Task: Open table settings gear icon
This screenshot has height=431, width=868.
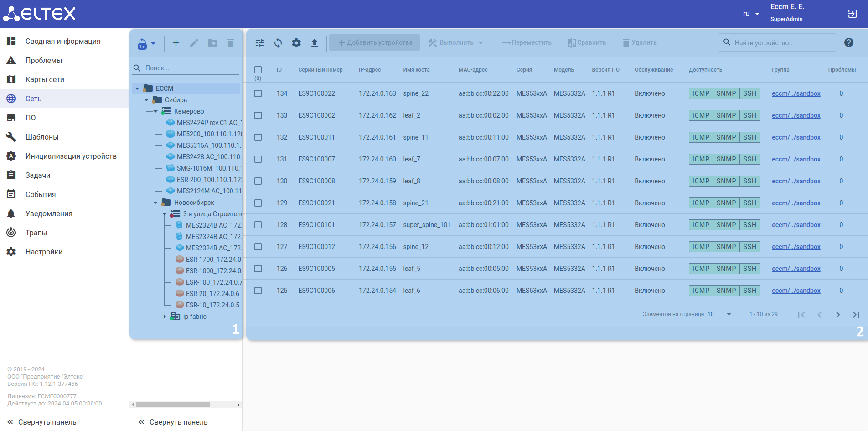Action: [x=296, y=43]
